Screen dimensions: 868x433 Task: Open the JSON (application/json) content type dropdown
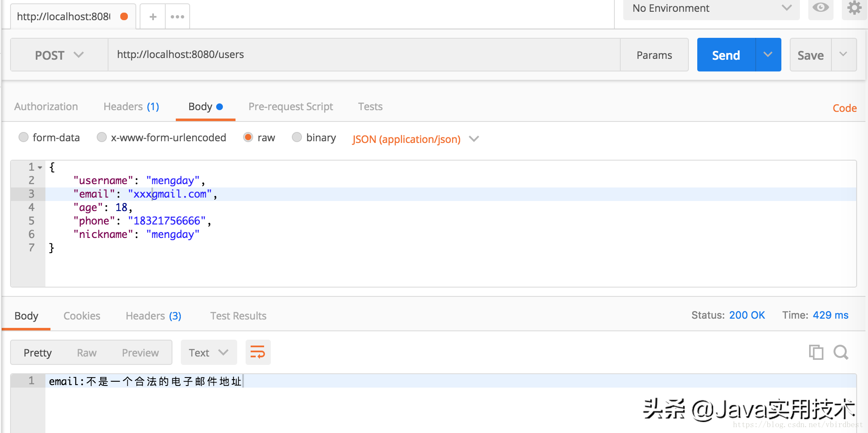415,139
